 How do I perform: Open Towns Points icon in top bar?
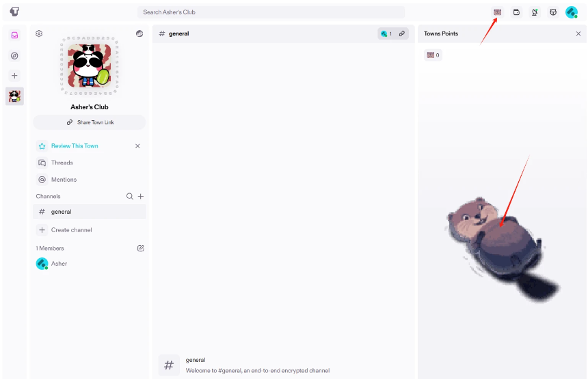click(497, 12)
